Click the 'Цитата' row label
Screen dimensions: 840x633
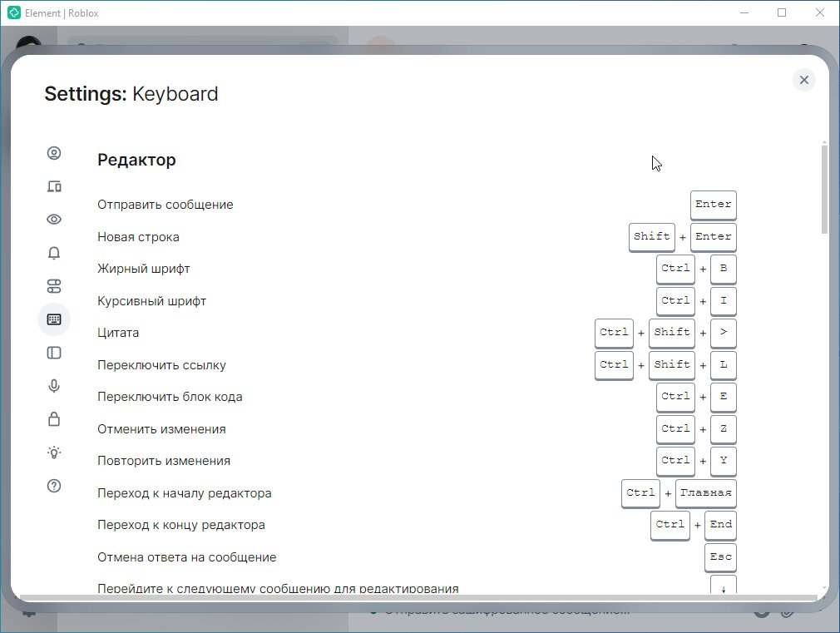point(118,333)
